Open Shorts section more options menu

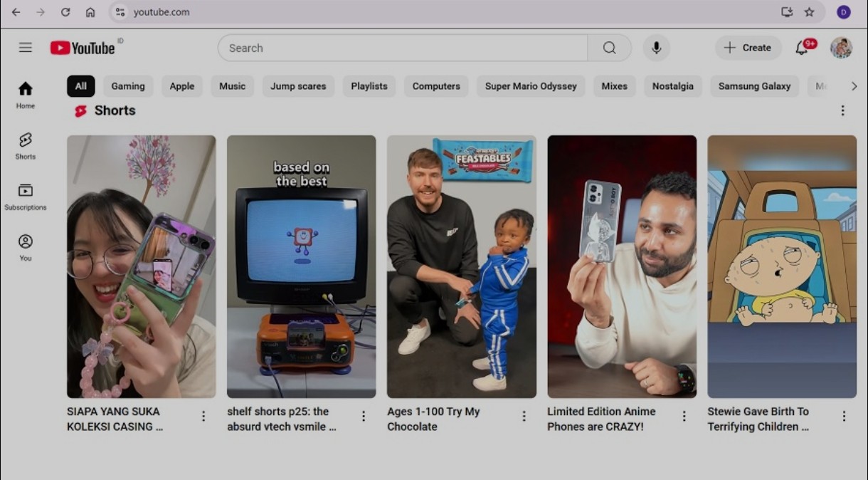click(842, 110)
